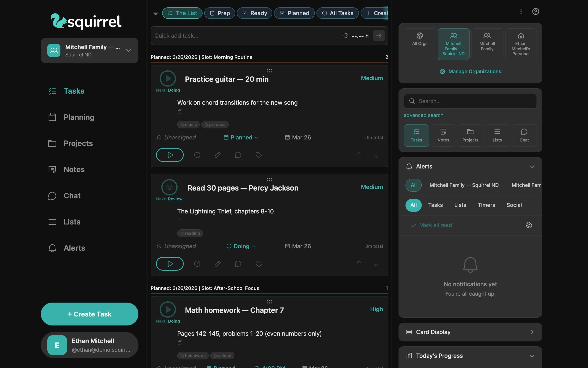
Task: Click Mark all read
Action: (431, 225)
